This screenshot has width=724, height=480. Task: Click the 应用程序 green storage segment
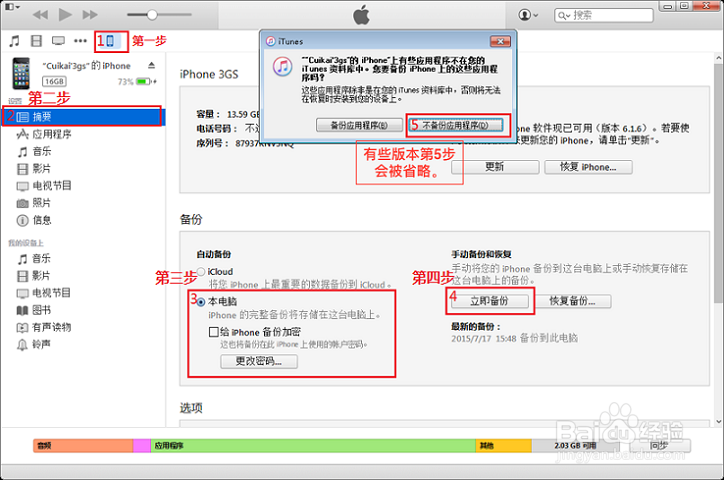(x=314, y=446)
